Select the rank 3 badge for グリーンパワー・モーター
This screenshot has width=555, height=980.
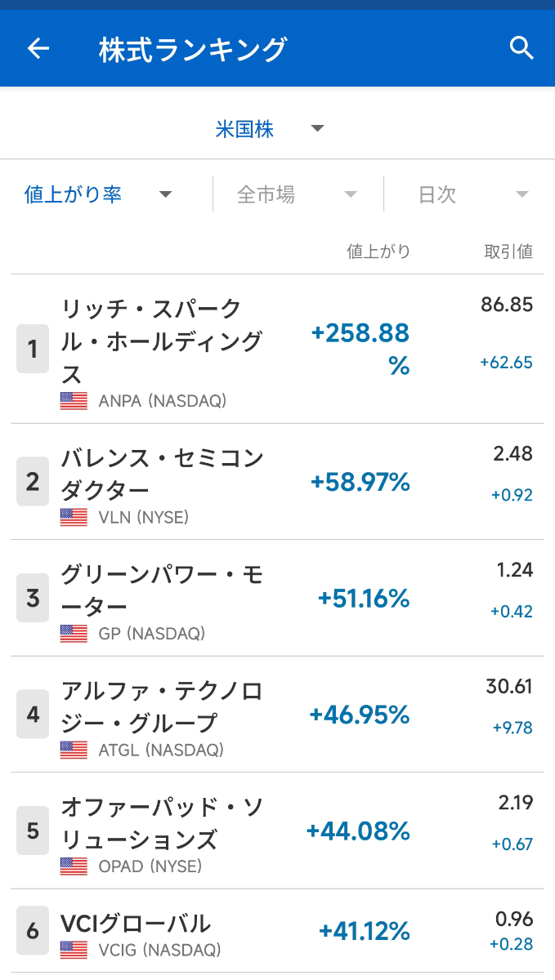pyautogui.click(x=33, y=598)
